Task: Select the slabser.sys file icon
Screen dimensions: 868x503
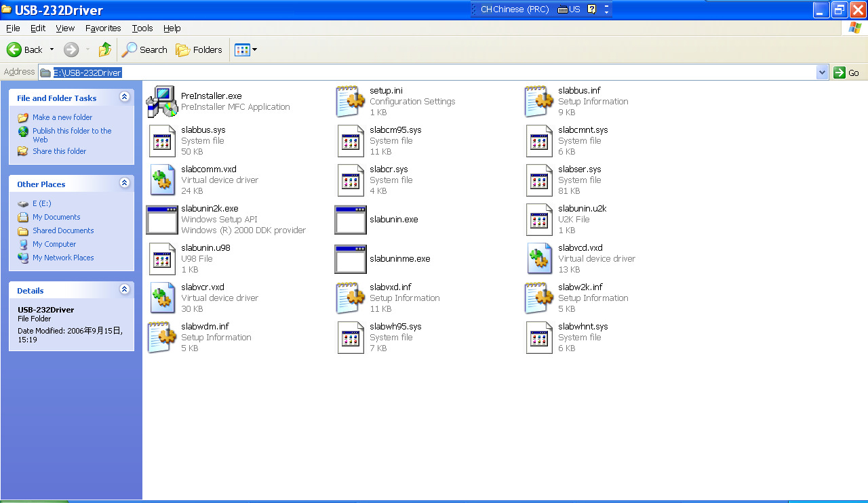Action: [x=539, y=180]
